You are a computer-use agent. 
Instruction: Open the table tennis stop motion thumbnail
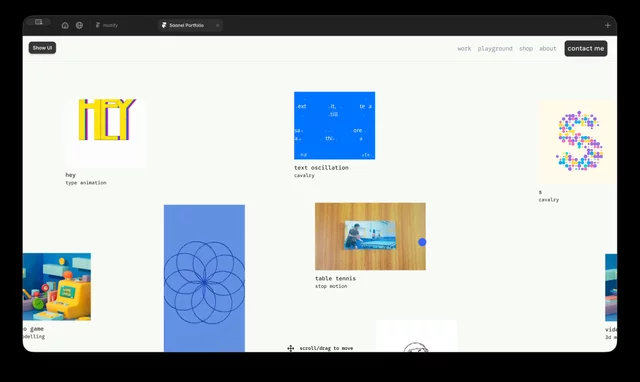[x=370, y=236]
